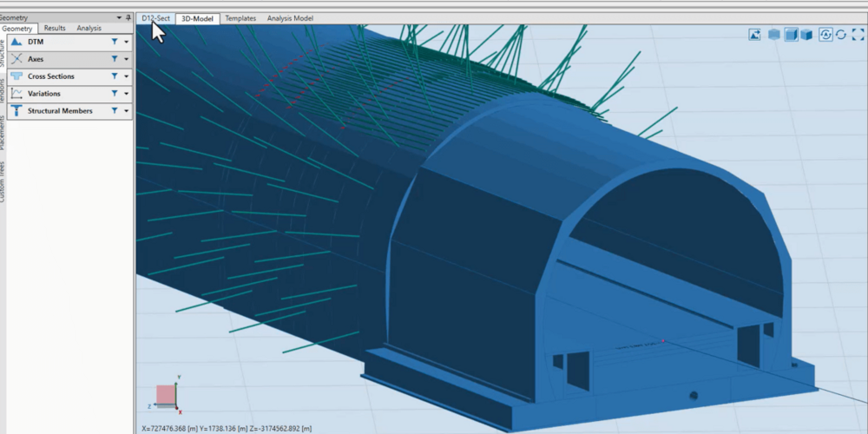Open the Geometry panel header dropdown arrow
Image resolution: width=868 pixels, height=434 pixels.
tap(119, 17)
